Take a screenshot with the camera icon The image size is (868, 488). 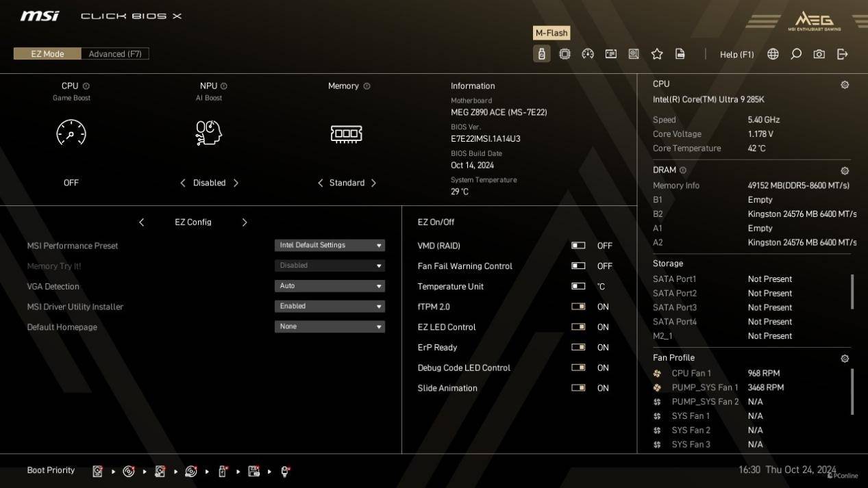tap(819, 54)
